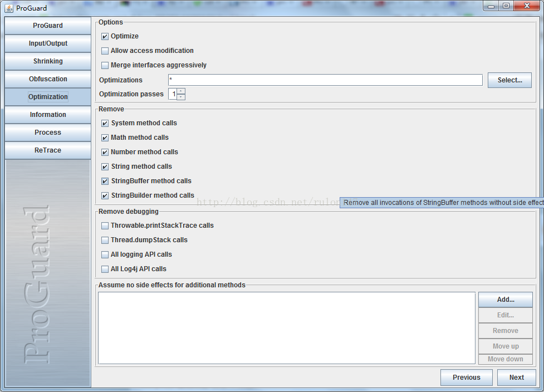The image size is (544, 392).
Task: Click the Edit... button
Action: 506,315
